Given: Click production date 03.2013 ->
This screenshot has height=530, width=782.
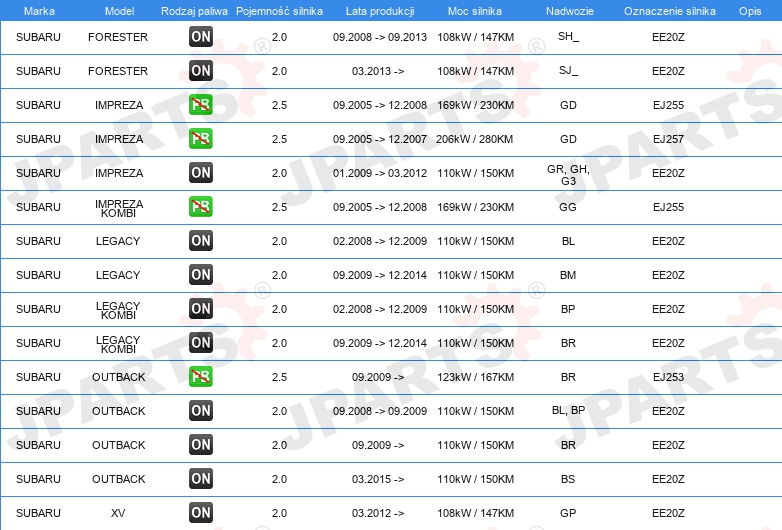Looking at the screenshot, I should pyautogui.click(x=378, y=71).
